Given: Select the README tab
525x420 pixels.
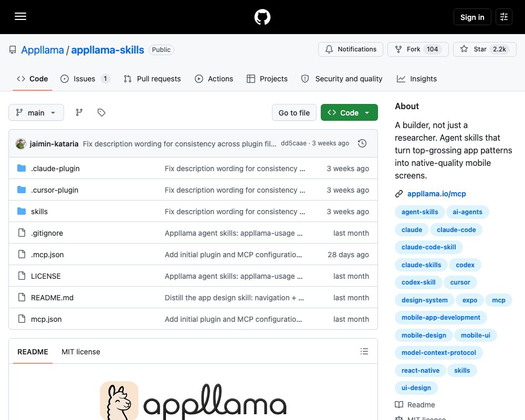Looking at the screenshot, I should coord(33,352).
